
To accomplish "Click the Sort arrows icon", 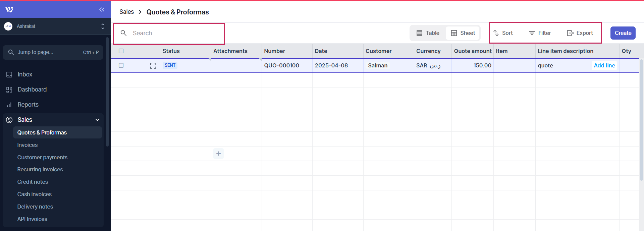I will click(496, 33).
